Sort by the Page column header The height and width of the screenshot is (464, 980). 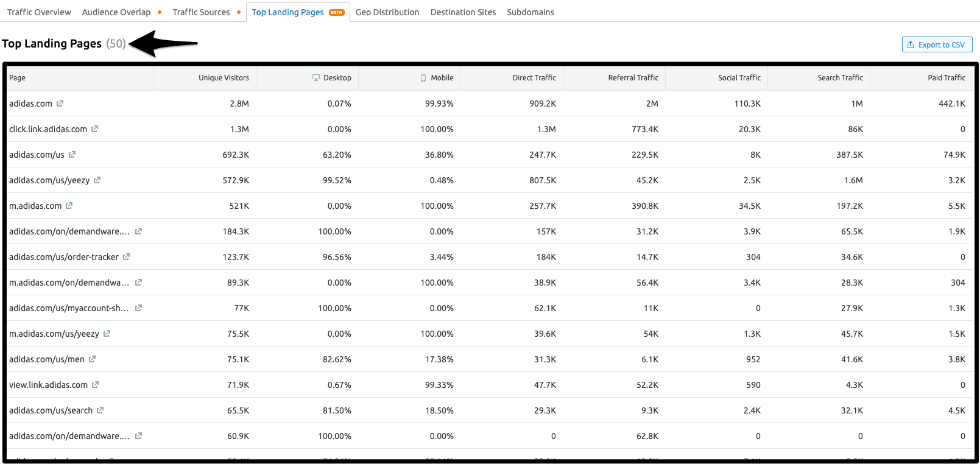coord(17,78)
